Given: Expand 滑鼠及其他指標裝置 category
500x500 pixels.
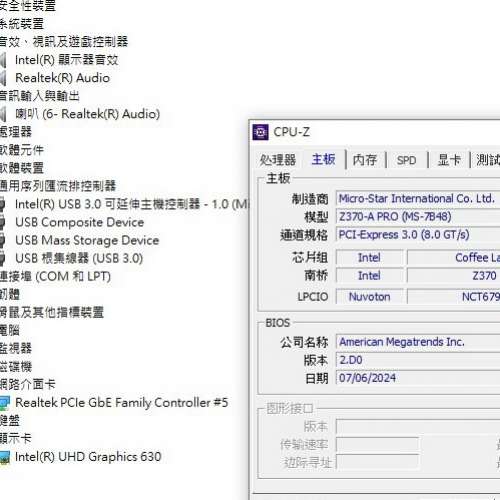Looking at the screenshot, I should (x=52, y=312).
